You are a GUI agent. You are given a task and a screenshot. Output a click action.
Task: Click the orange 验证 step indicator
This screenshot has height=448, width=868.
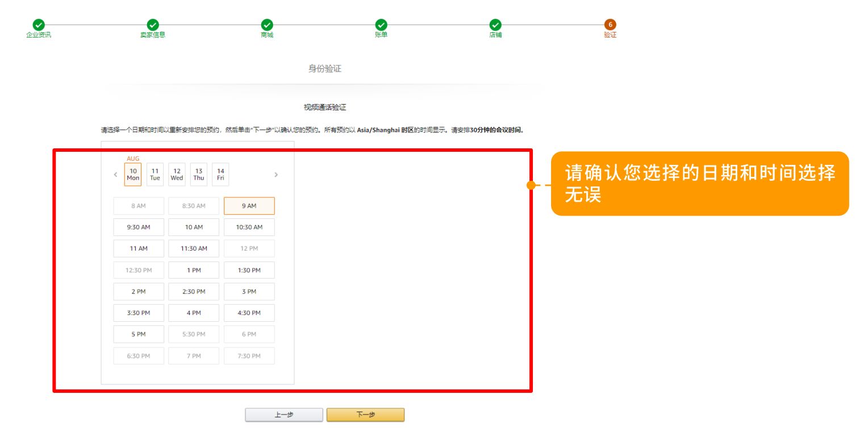609,25
